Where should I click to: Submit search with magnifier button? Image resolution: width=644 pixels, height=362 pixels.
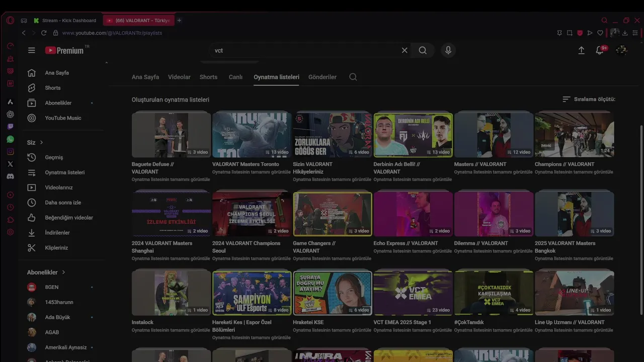pyautogui.click(x=423, y=50)
